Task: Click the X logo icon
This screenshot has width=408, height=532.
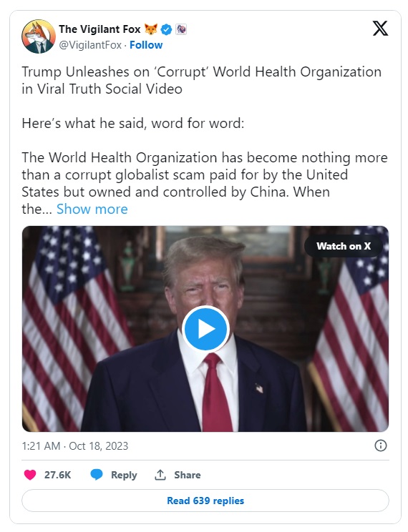Action: point(380,29)
